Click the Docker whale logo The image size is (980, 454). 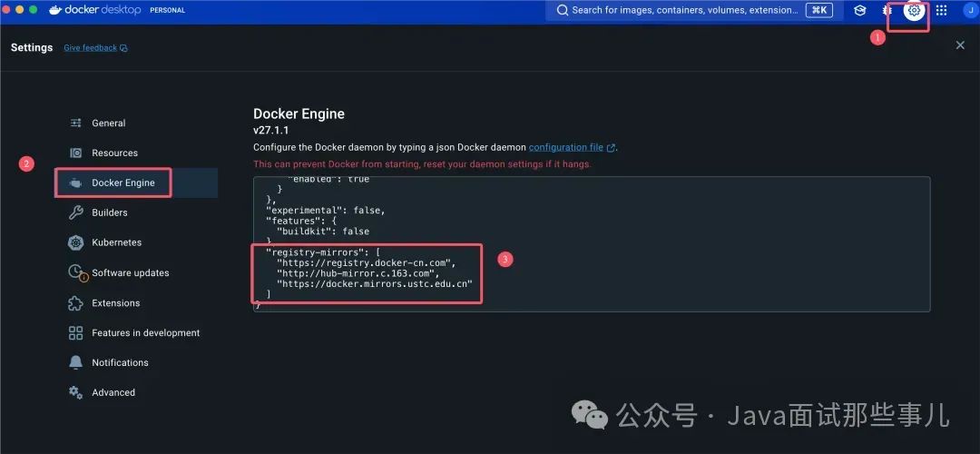(55, 10)
